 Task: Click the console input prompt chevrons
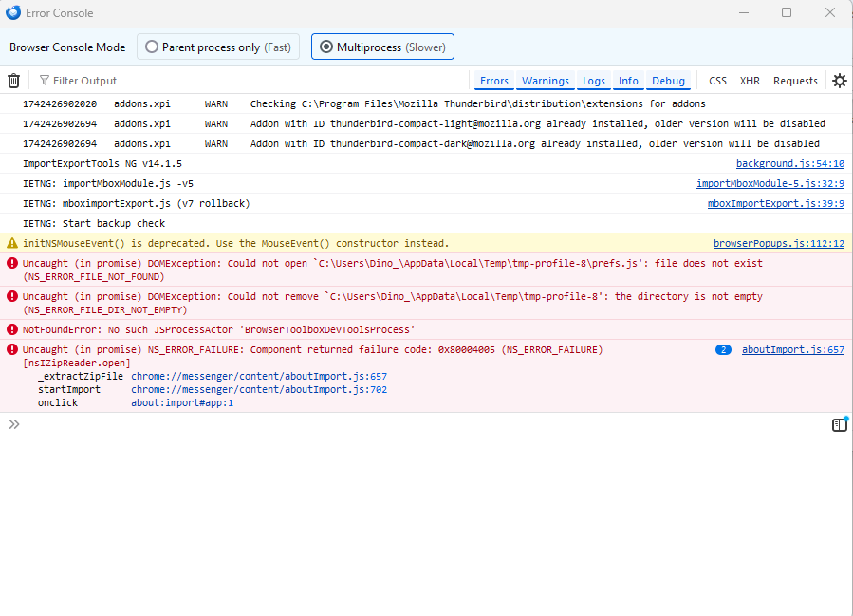pos(14,424)
